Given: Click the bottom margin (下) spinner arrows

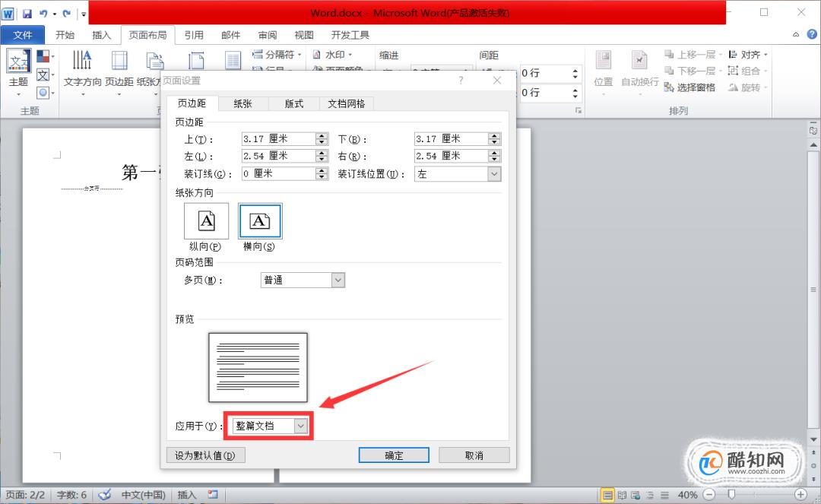Looking at the screenshot, I should coord(494,138).
